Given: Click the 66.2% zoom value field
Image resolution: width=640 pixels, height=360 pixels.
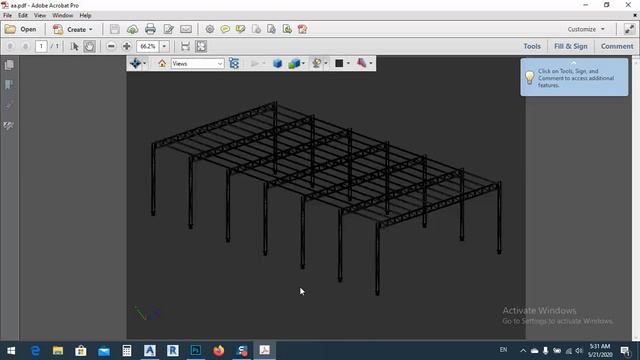Looking at the screenshot, I should pyautogui.click(x=148, y=47).
